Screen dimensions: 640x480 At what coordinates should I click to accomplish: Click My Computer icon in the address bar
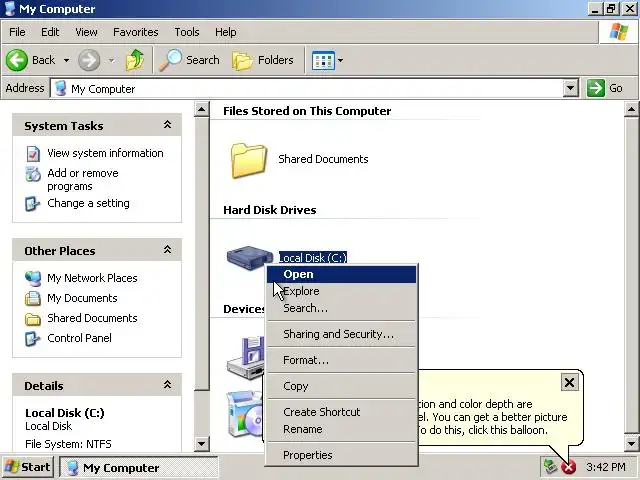61,89
